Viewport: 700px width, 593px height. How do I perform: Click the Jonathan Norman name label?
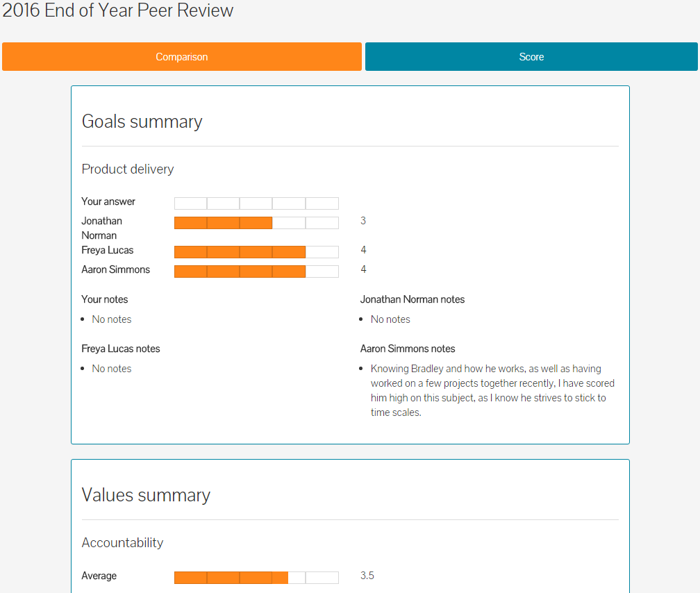[x=102, y=228]
